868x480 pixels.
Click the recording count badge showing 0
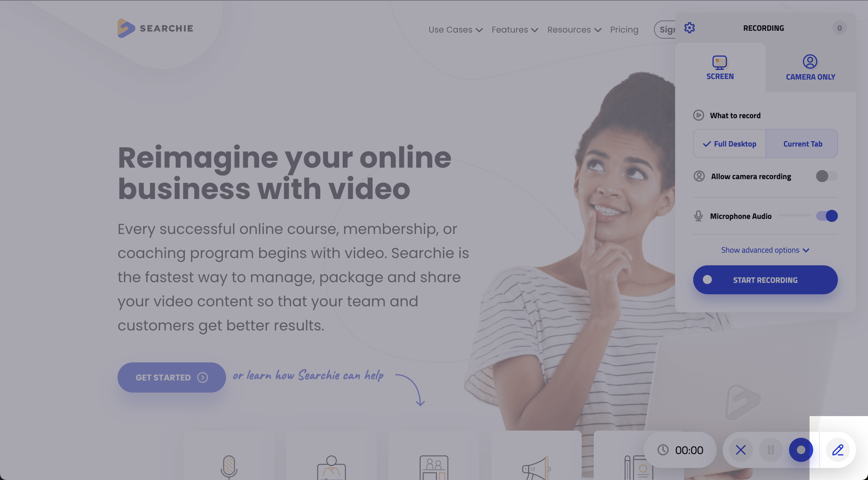(x=839, y=28)
